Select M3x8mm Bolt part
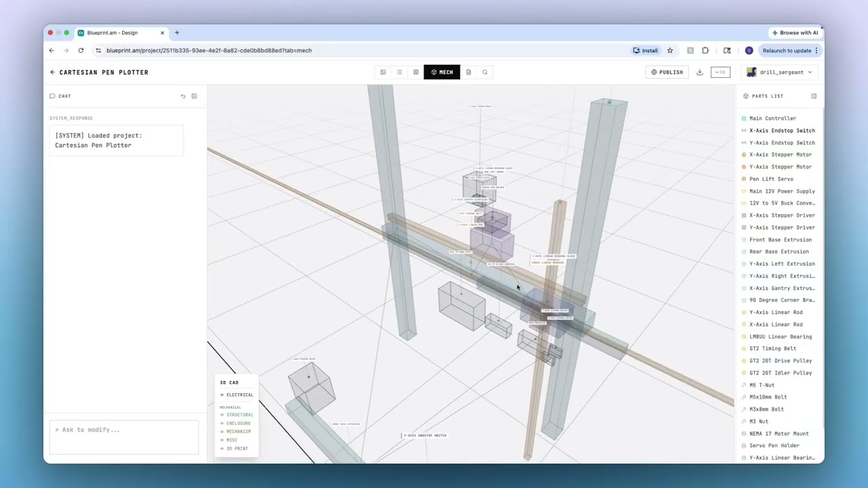 click(766, 409)
